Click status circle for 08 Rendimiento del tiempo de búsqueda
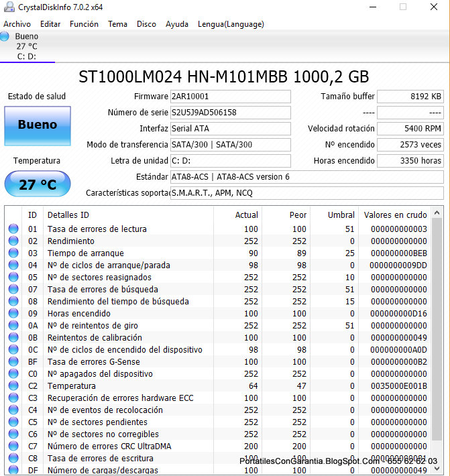Viewport: 450px width, 476px height. [x=13, y=301]
